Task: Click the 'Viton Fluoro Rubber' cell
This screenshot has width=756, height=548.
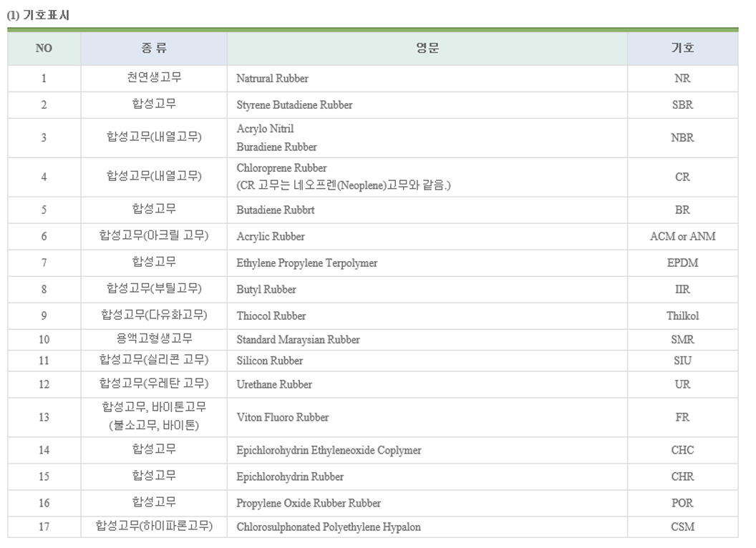Action: tap(282, 417)
